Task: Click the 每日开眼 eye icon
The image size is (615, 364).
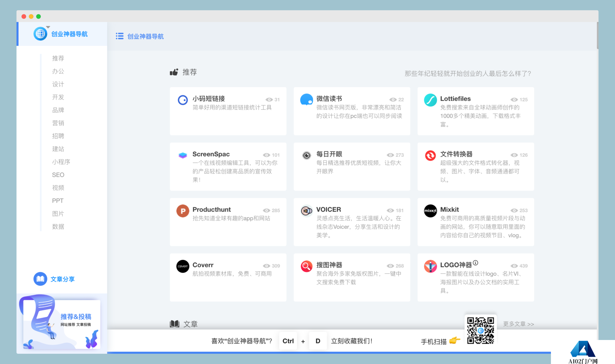Action: 307,155
